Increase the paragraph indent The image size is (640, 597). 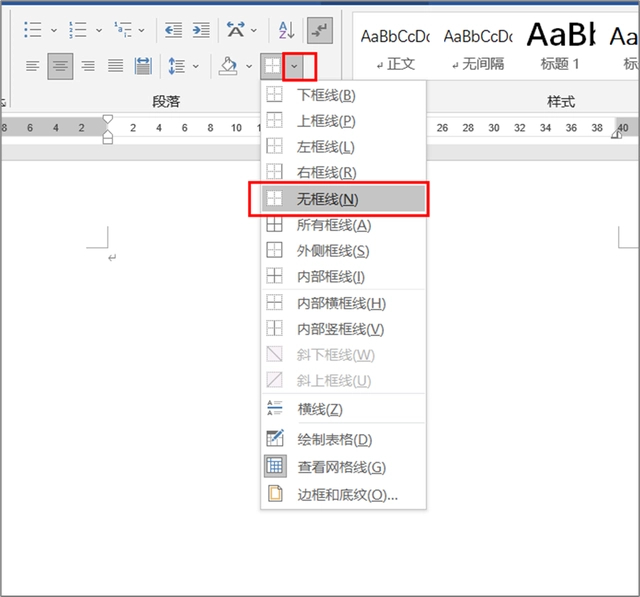click(x=201, y=30)
